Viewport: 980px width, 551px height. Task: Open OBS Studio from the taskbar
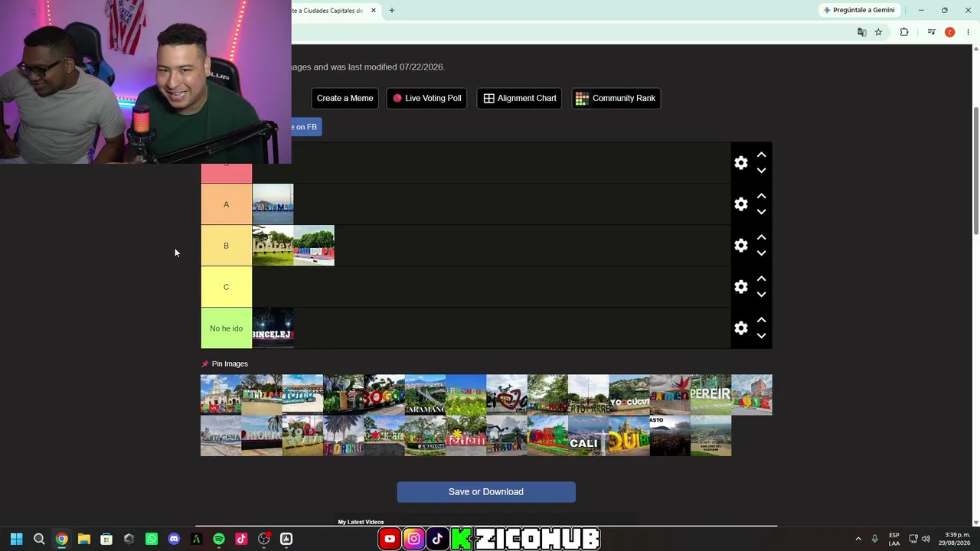click(264, 540)
